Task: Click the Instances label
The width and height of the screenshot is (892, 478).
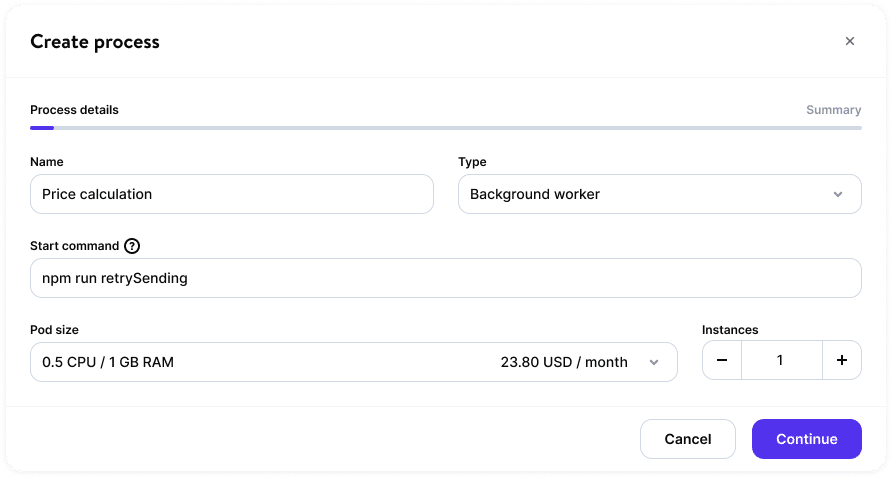Action: click(730, 330)
